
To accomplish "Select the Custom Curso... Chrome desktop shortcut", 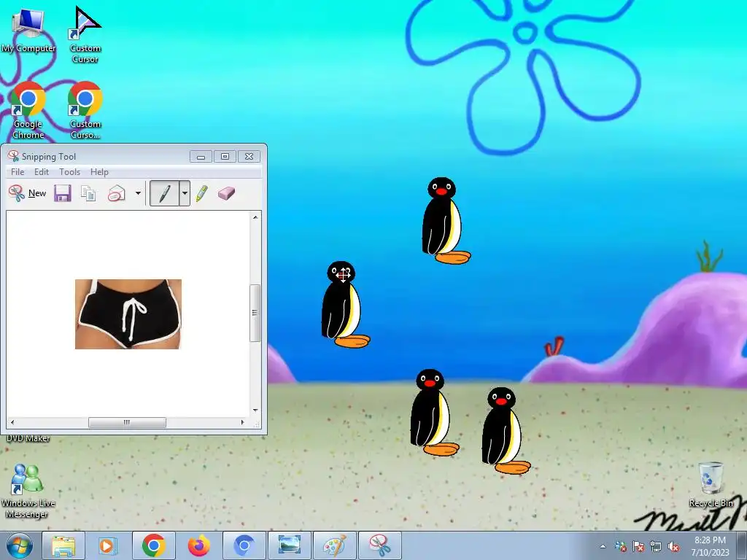I will coord(85,111).
